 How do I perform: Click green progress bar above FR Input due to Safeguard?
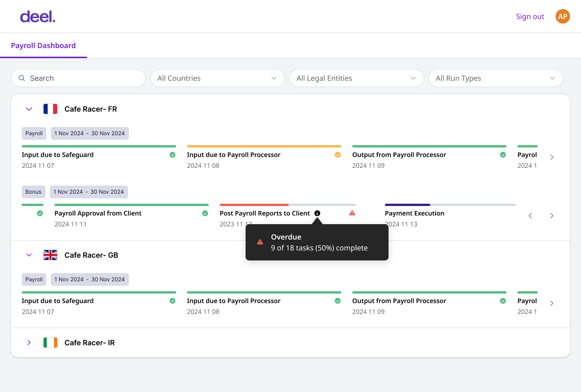(99, 146)
